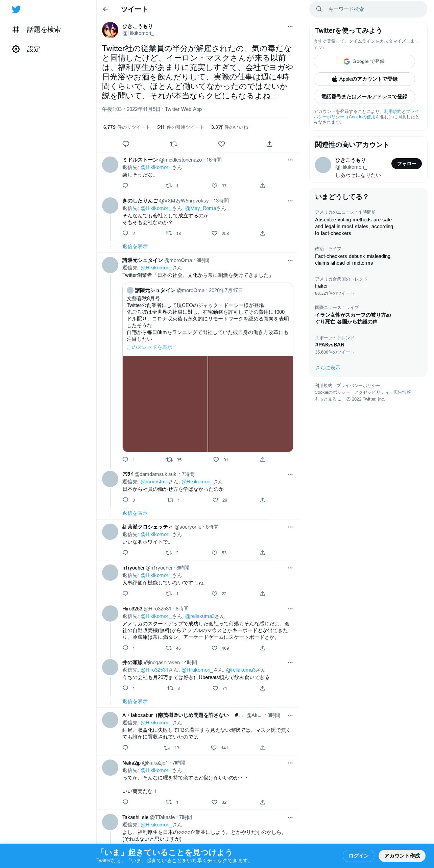Viewport: 434px width, 868px height.
Task: Open more menu on きのしたりんご reply
Action: pos(290,201)
